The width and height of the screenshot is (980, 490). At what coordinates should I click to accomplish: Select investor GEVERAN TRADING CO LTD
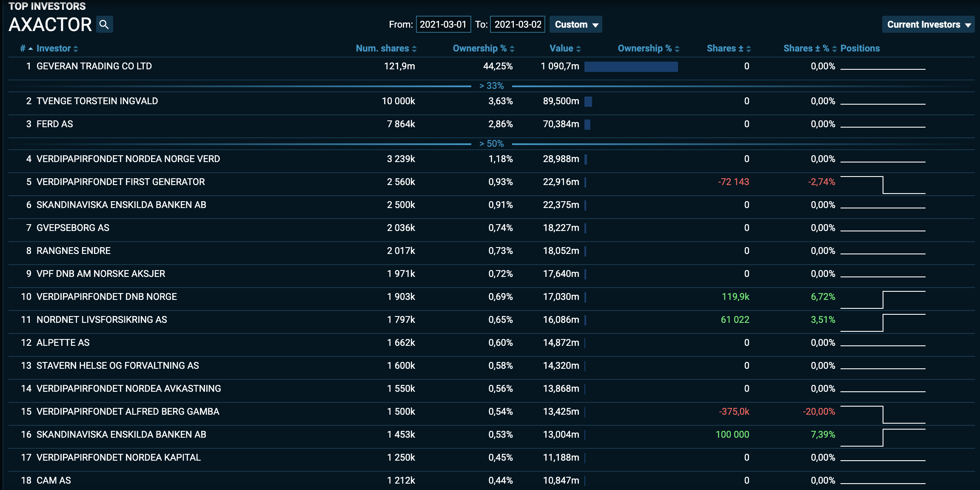[x=94, y=66]
